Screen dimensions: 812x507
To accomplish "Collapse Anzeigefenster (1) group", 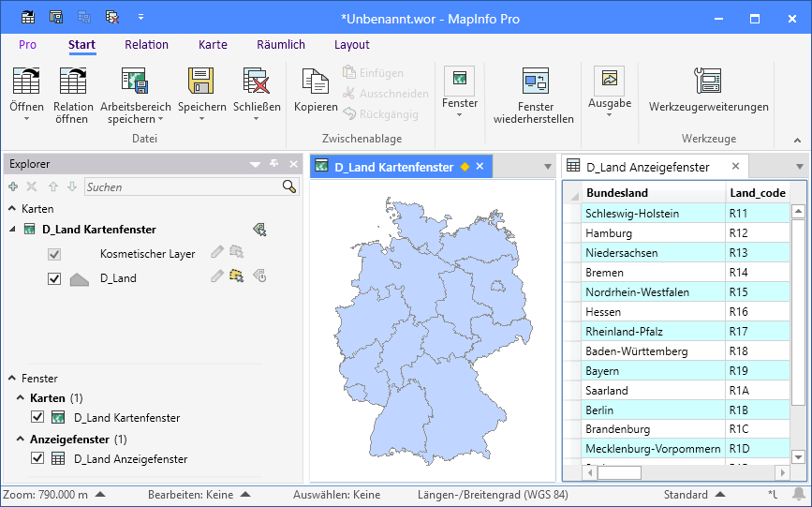I will coord(21,439).
